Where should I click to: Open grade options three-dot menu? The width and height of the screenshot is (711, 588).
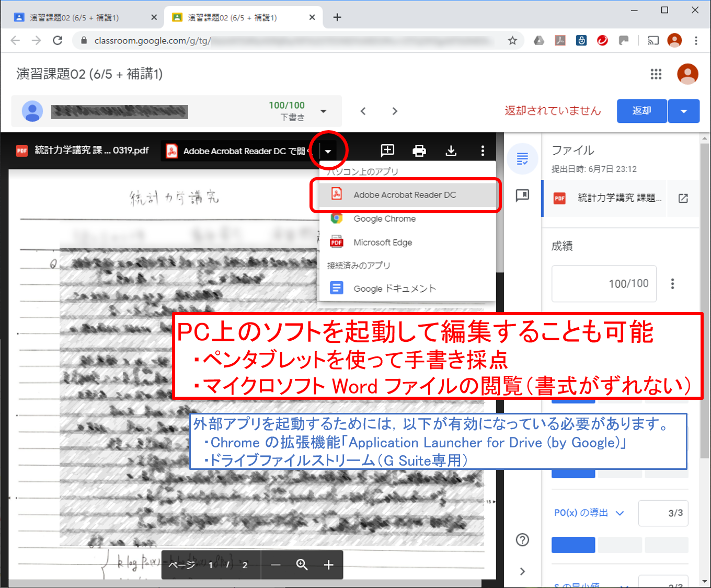(x=672, y=284)
